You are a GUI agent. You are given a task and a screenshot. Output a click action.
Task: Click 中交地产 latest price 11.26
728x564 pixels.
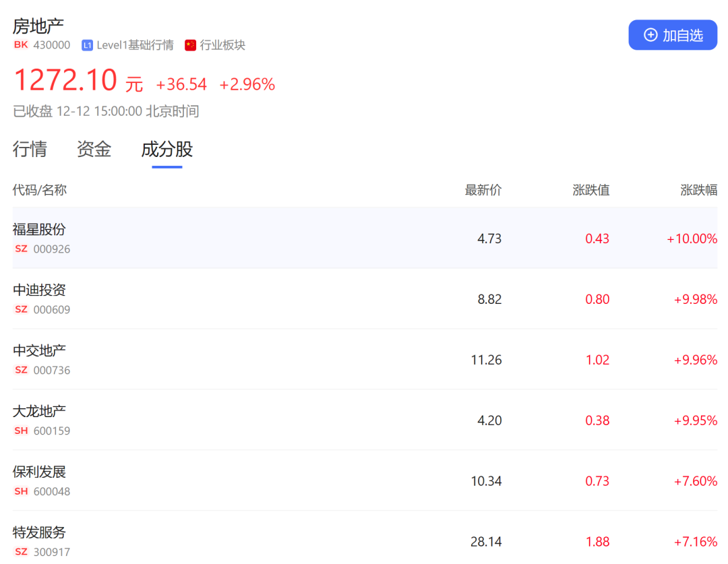point(486,360)
